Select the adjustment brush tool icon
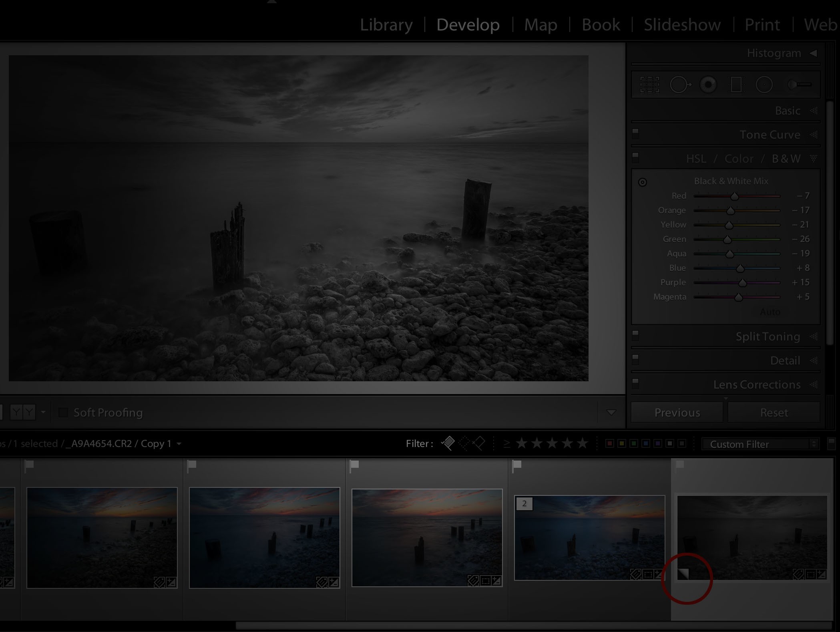 coord(796,85)
